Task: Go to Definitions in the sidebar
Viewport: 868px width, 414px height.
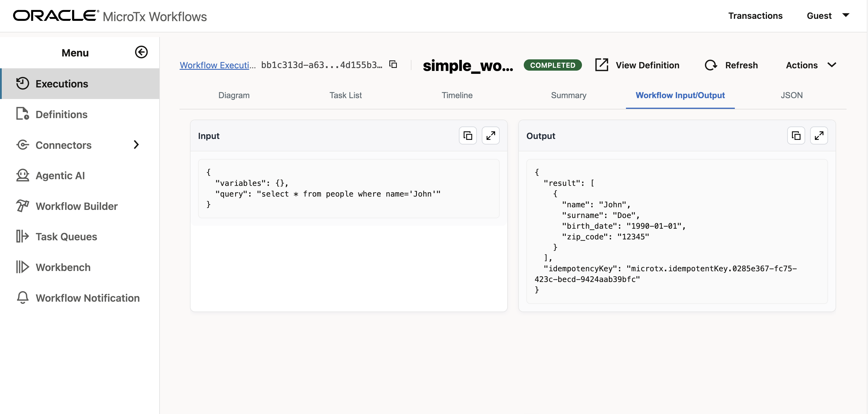Action: [x=80, y=114]
